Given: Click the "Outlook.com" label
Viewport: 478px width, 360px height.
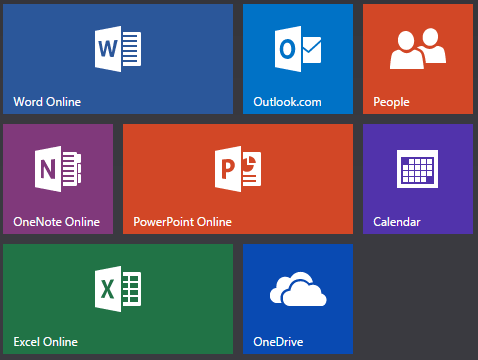Looking at the screenshot, I should [x=287, y=102].
